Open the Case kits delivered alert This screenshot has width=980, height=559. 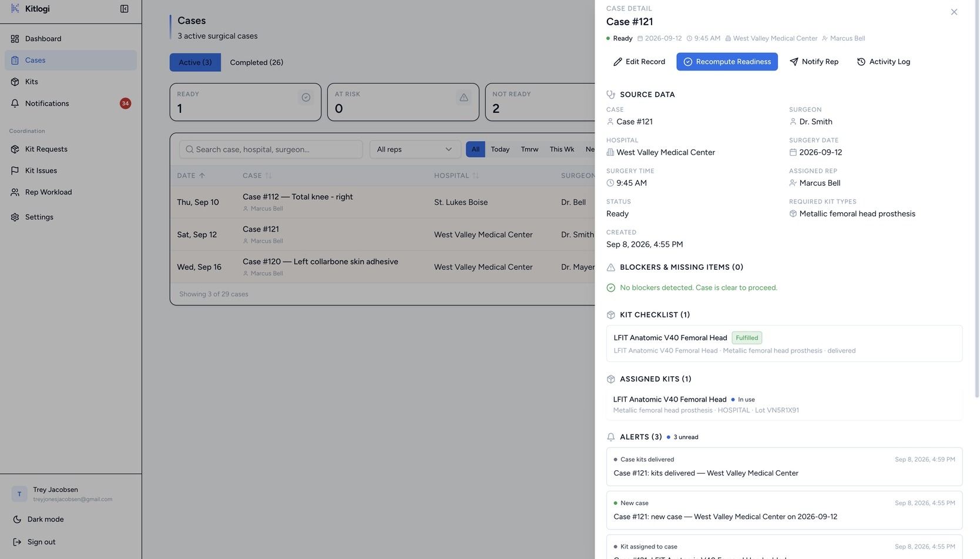[784, 467]
